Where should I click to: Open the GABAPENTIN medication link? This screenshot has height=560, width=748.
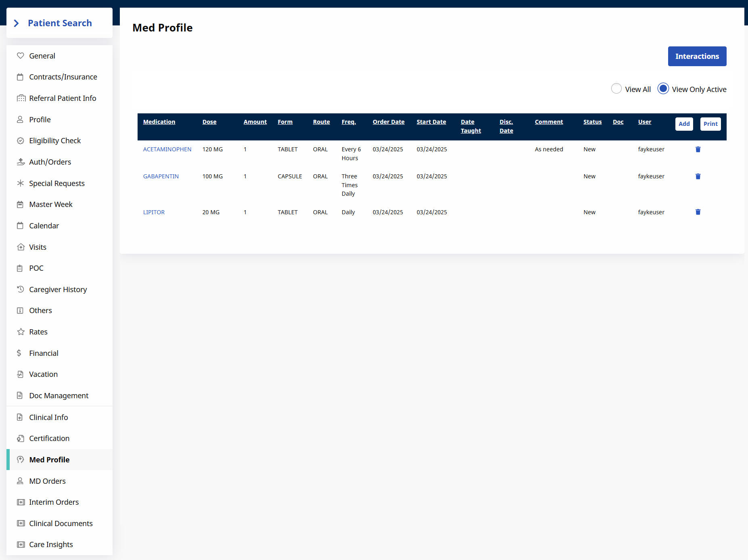[x=161, y=176]
